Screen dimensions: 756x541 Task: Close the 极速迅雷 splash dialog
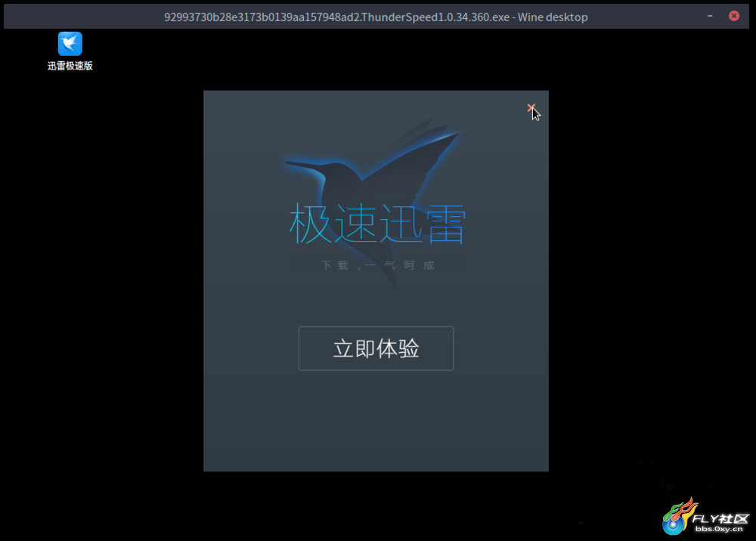pos(531,107)
